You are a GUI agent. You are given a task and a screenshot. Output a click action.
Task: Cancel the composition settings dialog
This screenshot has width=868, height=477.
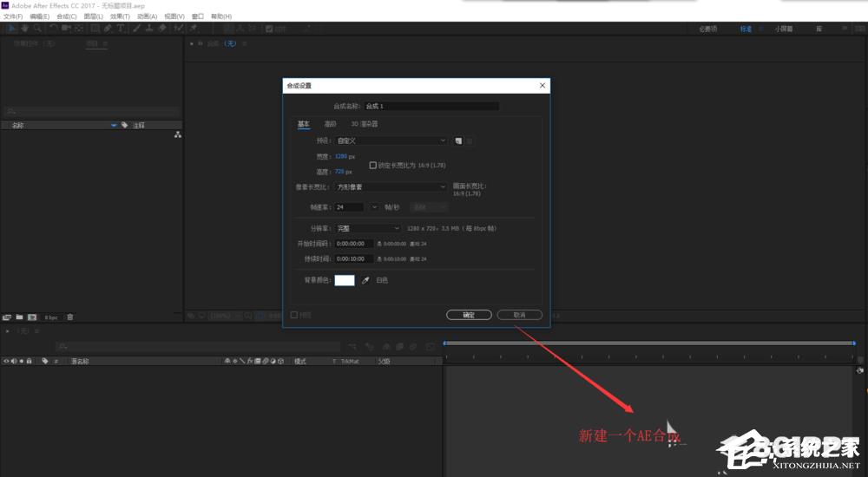click(519, 315)
